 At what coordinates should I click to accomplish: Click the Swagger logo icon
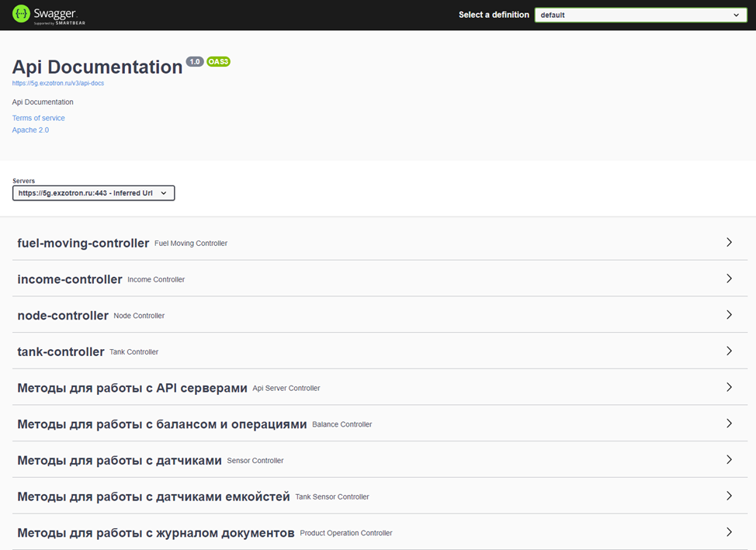[21, 15]
